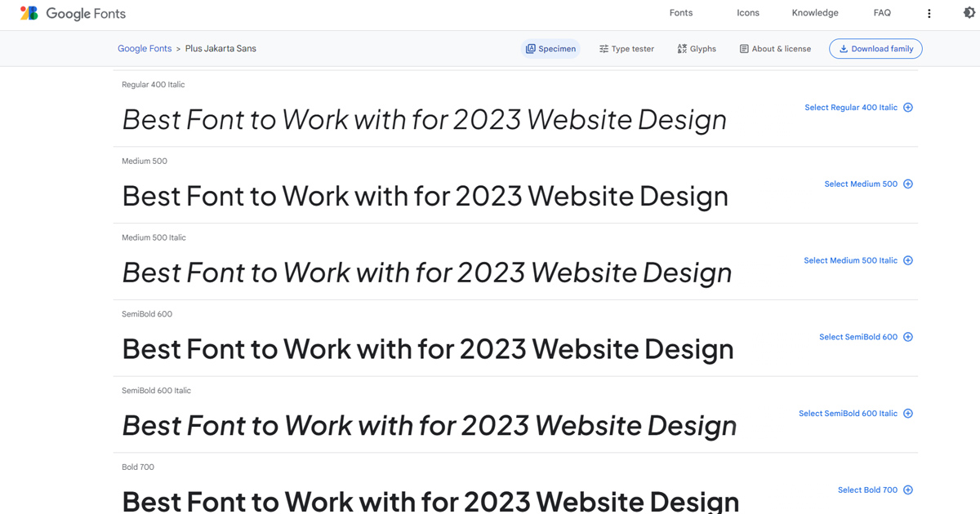The width and height of the screenshot is (980, 514).
Task: Open the three-dot more options menu
Action: tap(929, 13)
